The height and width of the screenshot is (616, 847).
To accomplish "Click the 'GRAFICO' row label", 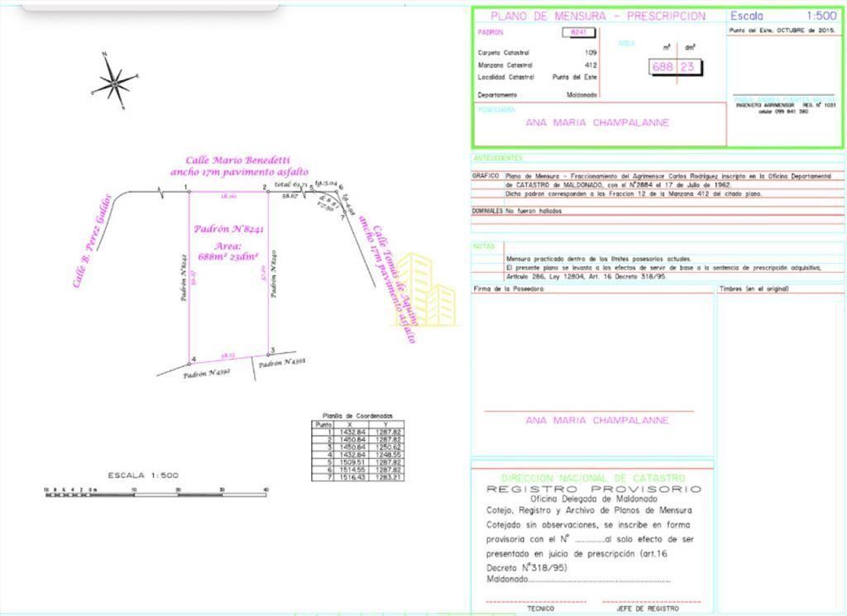I will (486, 176).
